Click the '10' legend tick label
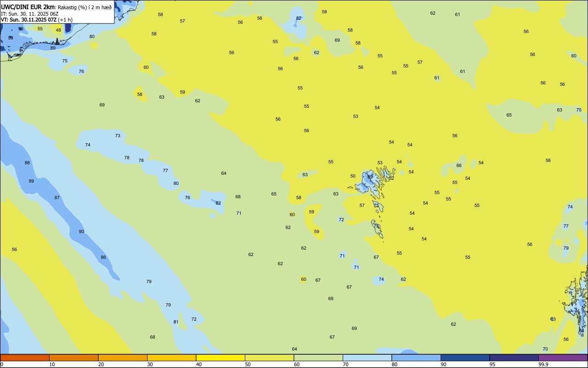Image resolution: width=588 pixels, height=368 pixels. coord(52,364)
